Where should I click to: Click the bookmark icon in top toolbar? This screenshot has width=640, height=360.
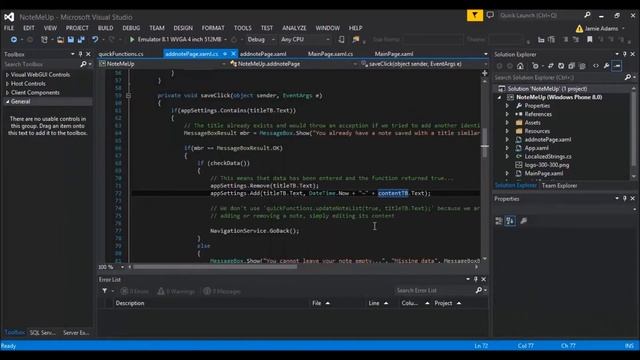[589, 40]
